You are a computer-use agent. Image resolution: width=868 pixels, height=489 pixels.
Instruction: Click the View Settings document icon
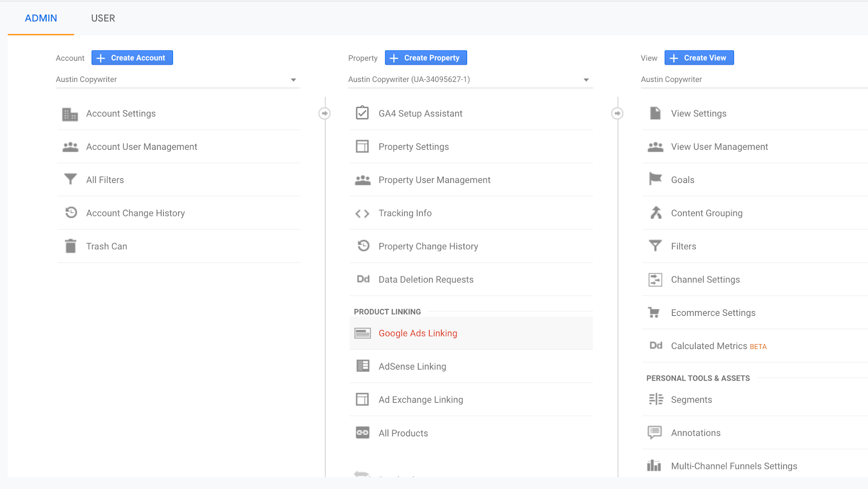(x=655, y=113)
